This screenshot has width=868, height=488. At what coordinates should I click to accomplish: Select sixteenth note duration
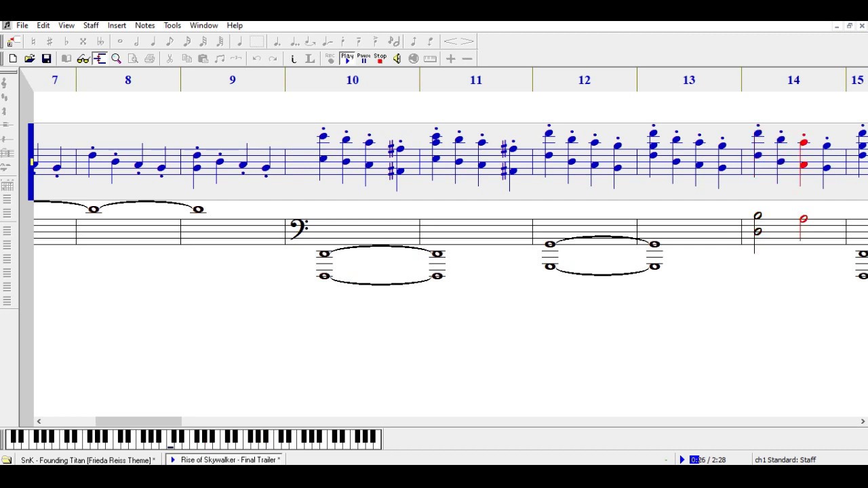point(186,41)
